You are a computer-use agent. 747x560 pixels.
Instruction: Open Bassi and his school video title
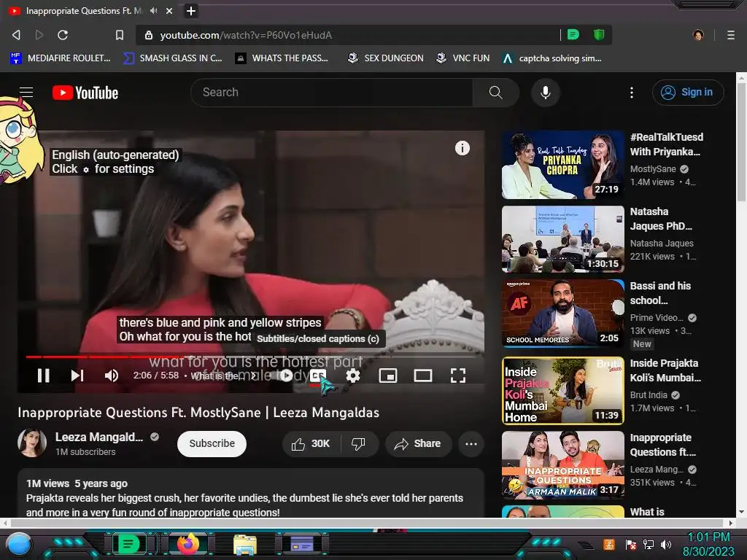click(660, 293)
